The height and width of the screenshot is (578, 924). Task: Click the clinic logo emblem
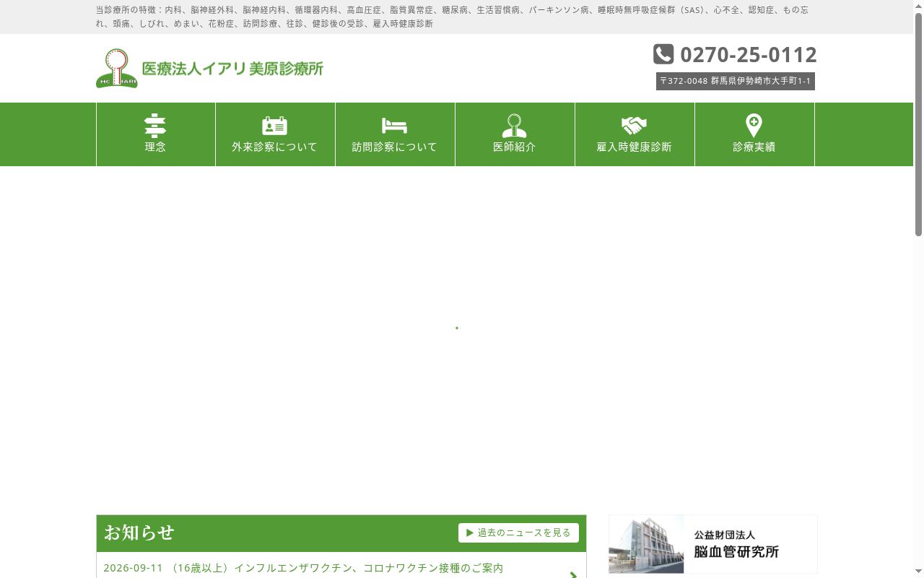click(116, 68)
